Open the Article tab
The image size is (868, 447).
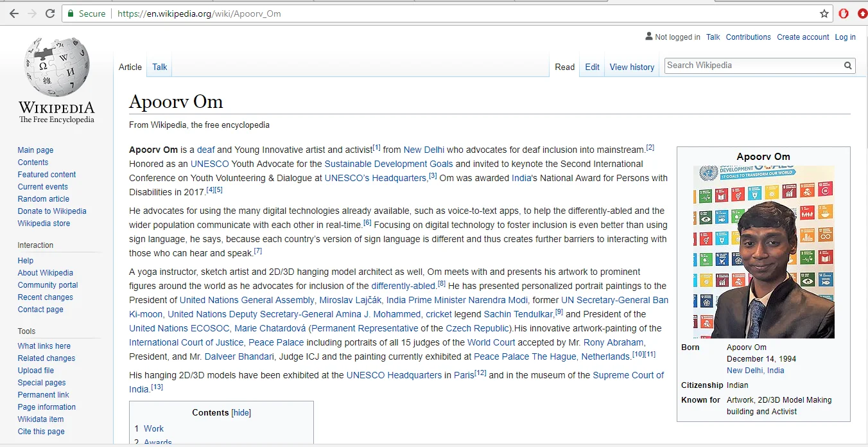click(130, 67)
